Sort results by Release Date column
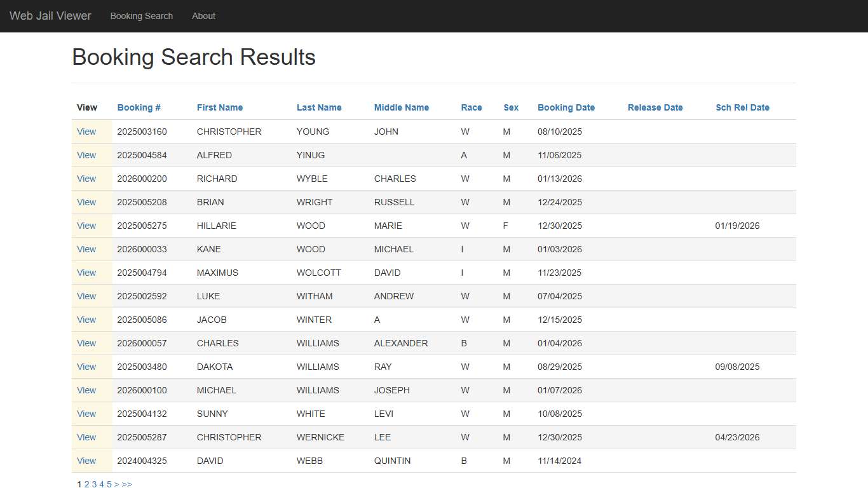The width and height of the screenshot is (868, 488). pos(655,107)
